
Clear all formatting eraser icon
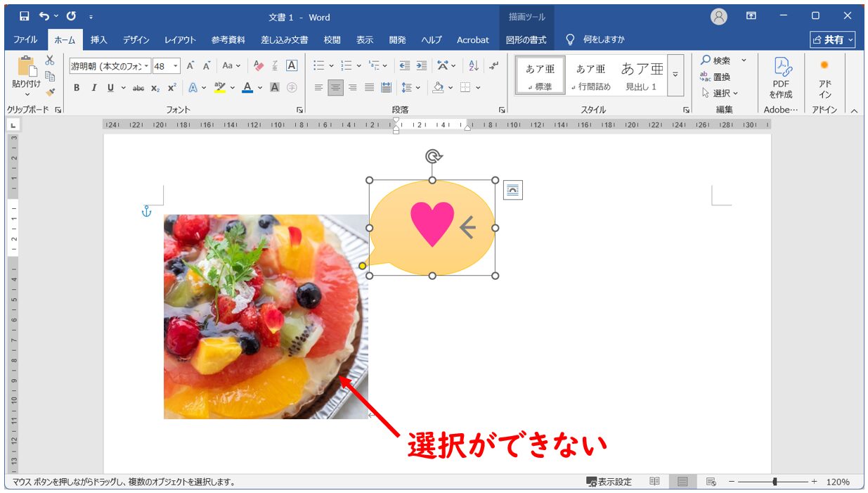click(x=258, y=66)
